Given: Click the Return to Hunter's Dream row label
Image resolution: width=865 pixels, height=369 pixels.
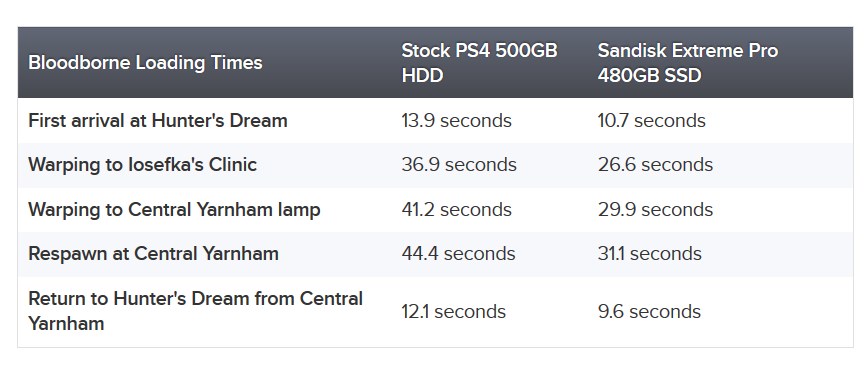Looking at the screenshot, I should pyautogui.click(x=195, y=311).
